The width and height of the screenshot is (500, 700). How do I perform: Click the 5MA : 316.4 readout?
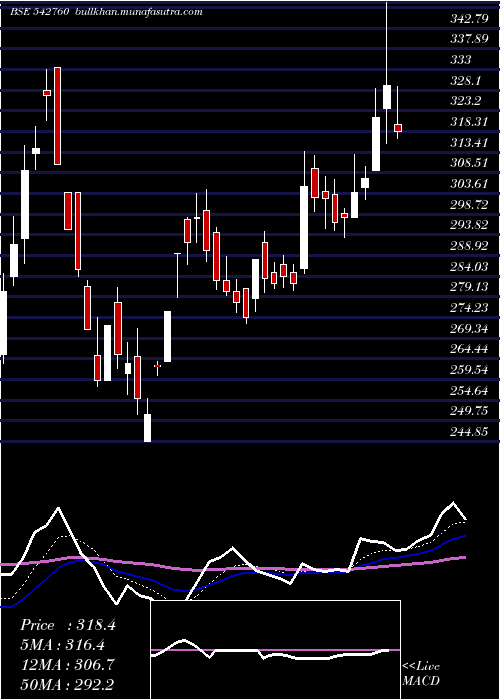pyautogui.click(x=63, y=645)
